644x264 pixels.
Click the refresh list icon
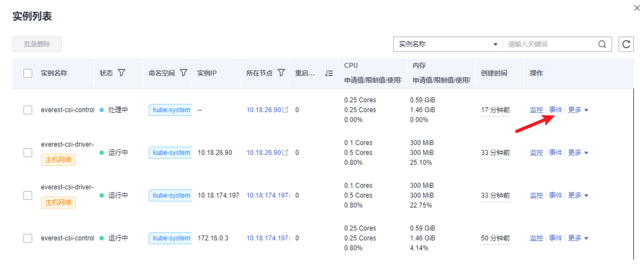(x=626, y=44)
